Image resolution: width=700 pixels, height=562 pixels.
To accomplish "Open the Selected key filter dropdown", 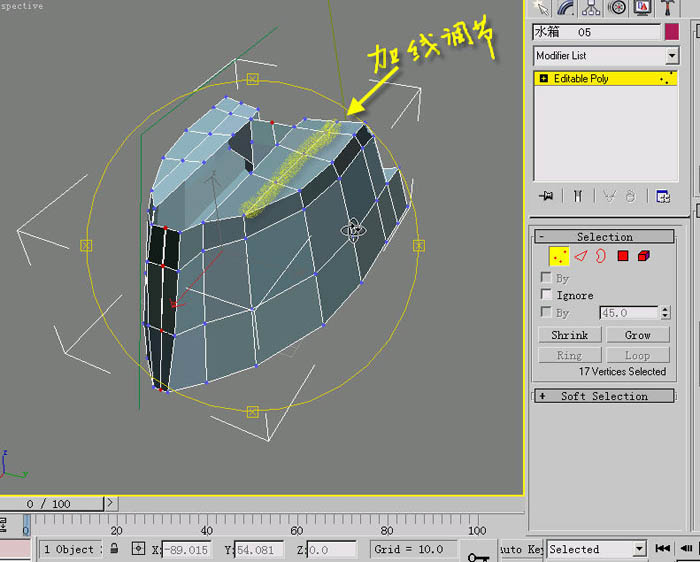I will pos(639,549).
